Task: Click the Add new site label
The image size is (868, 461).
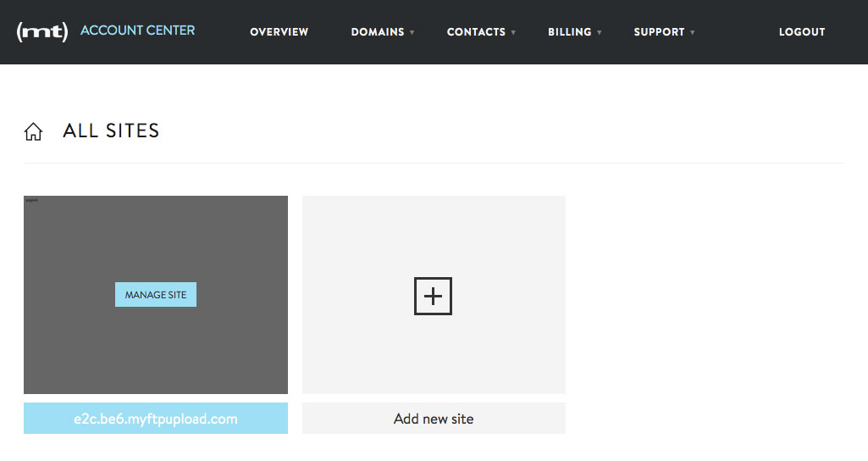Action: tap(434, 419)
